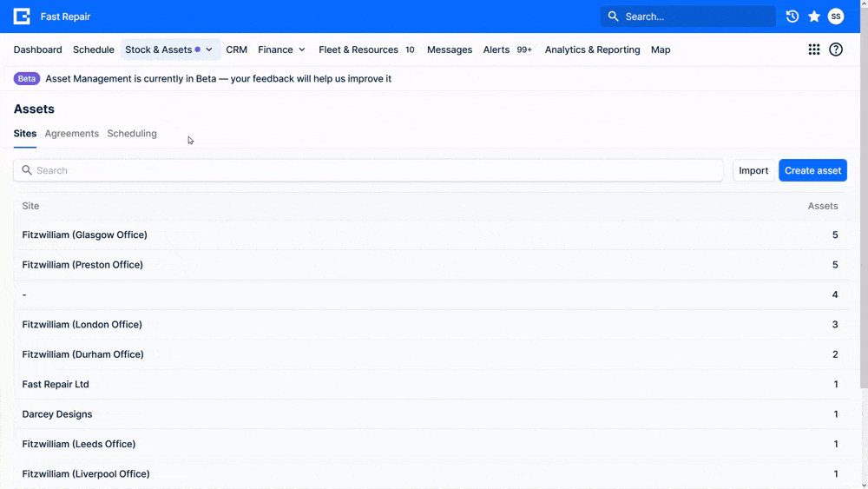
Task: Click the Beta badge label
Action: [x=27, y=79]
